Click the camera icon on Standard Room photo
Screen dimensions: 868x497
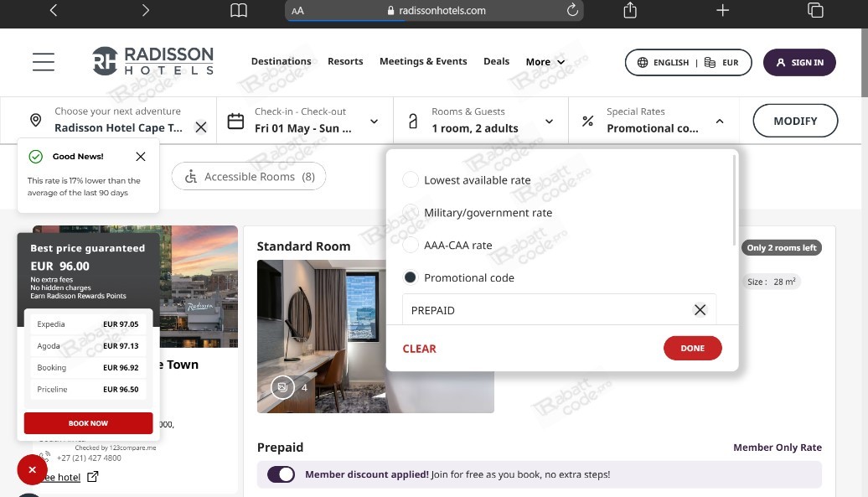click(282, 387)
